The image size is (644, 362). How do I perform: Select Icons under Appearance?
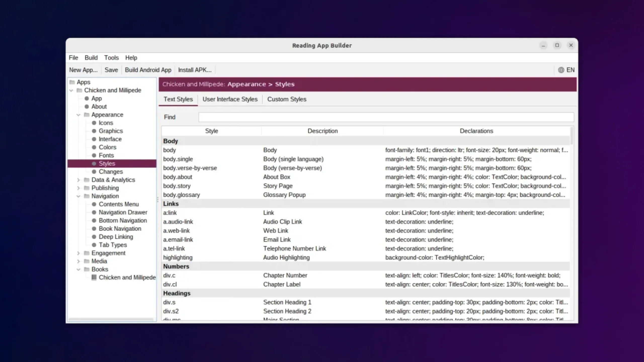point(106,123)
